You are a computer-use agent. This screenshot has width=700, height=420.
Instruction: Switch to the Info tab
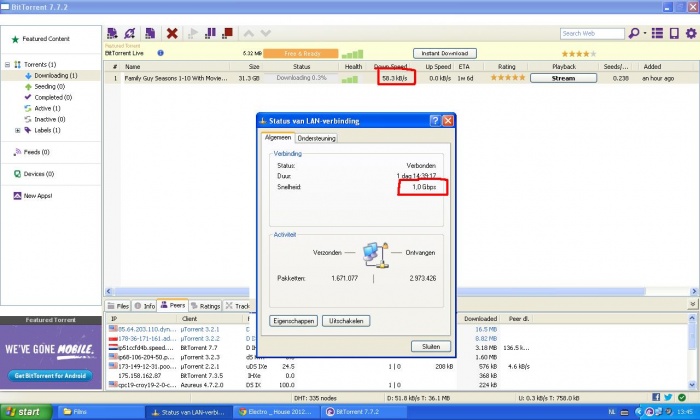(x=145, y=306)
